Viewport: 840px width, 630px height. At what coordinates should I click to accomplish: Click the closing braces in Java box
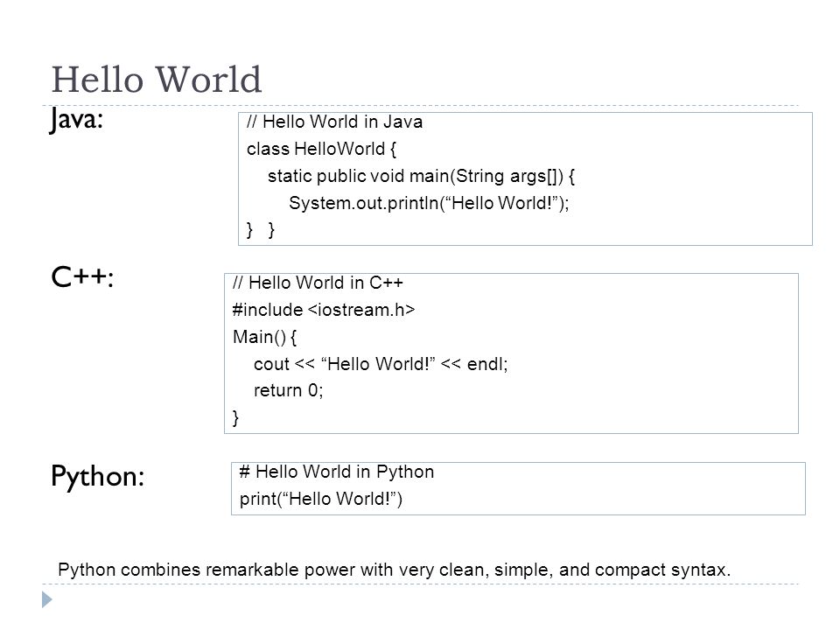[x=261, y=230]
